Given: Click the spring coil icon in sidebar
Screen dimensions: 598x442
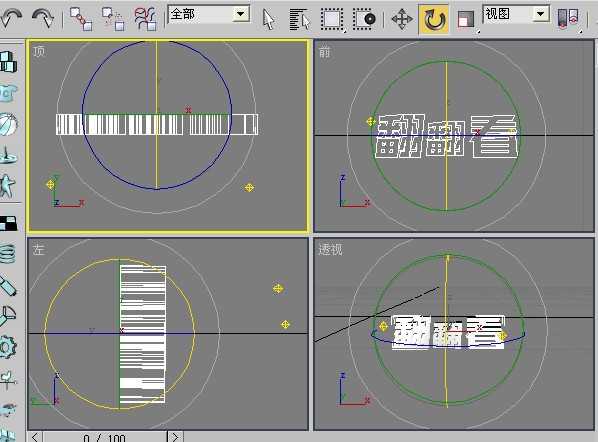Looking at the screenshot, I should pos(8,254).
